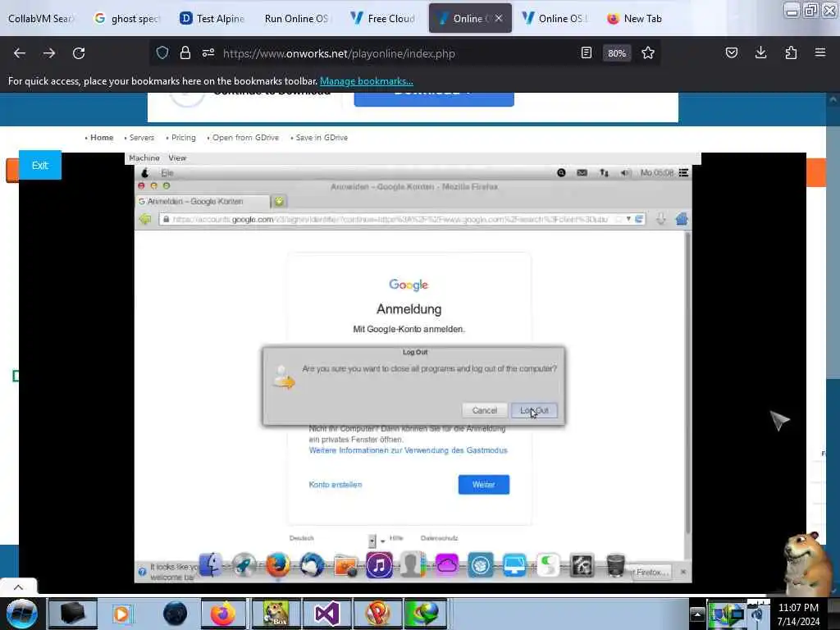Click Log Out in the dialog
Image resolution: width=840 pixels, height=630 pixels.
(x=534, y=410)
